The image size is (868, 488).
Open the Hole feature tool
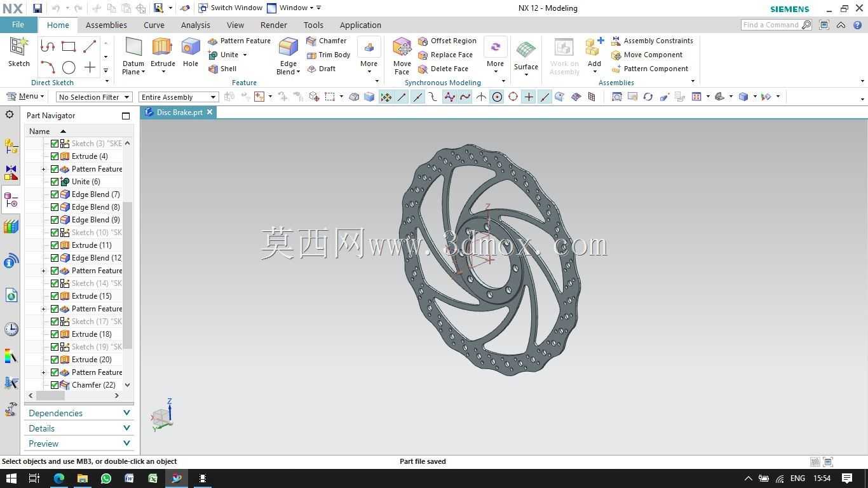[x=191, y=51]
